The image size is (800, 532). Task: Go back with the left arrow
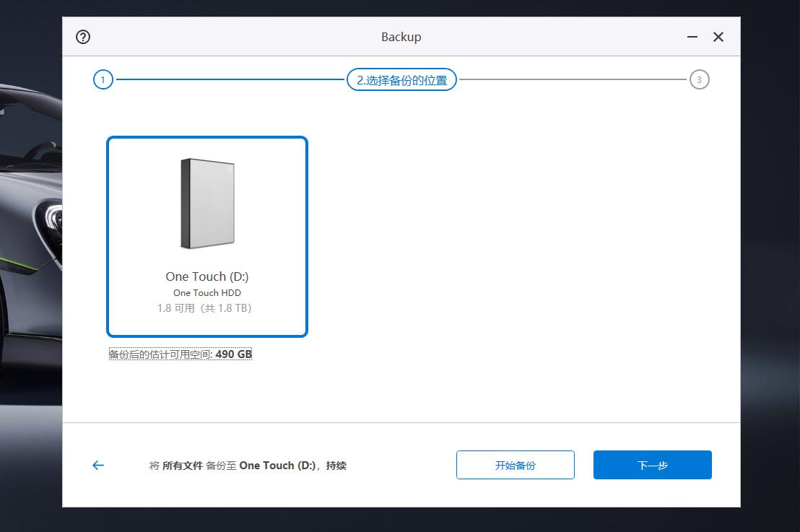click(x=98, y=465)
